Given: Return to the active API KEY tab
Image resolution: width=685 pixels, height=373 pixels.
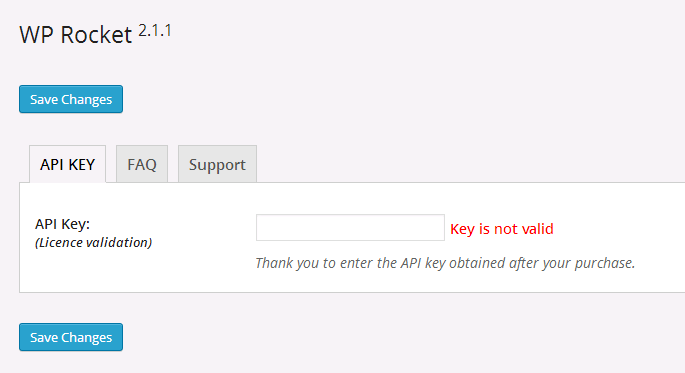Looking at the screenshot, I should (67, 164).
